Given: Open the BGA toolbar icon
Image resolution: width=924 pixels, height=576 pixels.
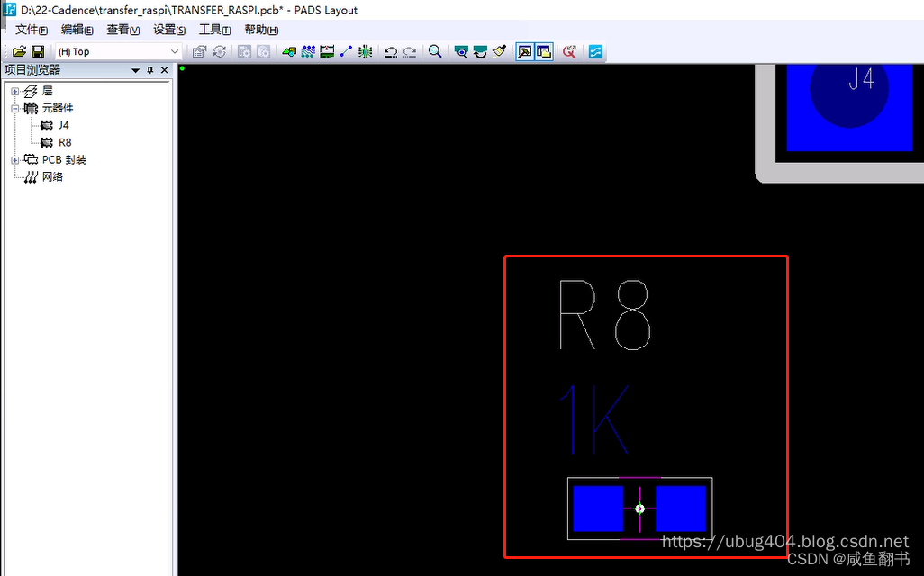Looking at the screenshot, I should 365,52.
